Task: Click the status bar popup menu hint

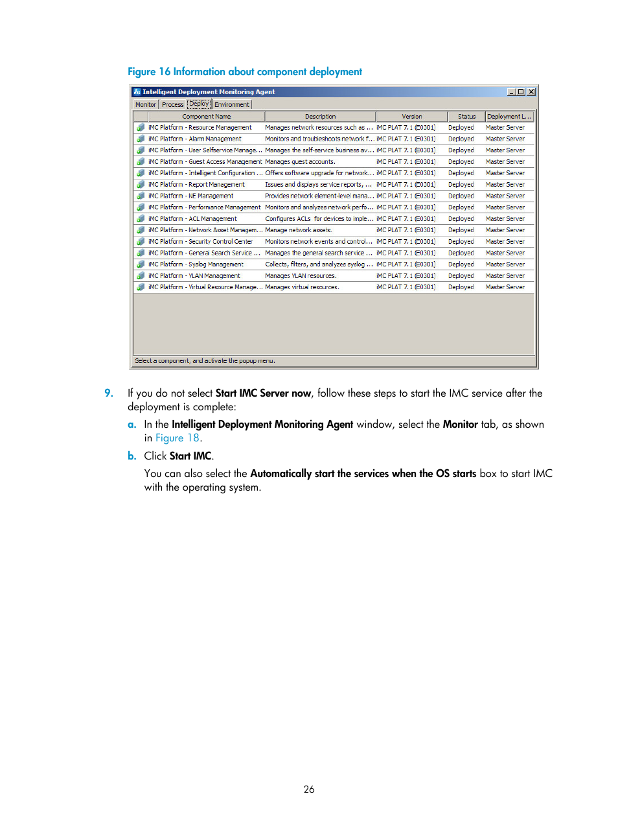Action: (x=205, y=361)
